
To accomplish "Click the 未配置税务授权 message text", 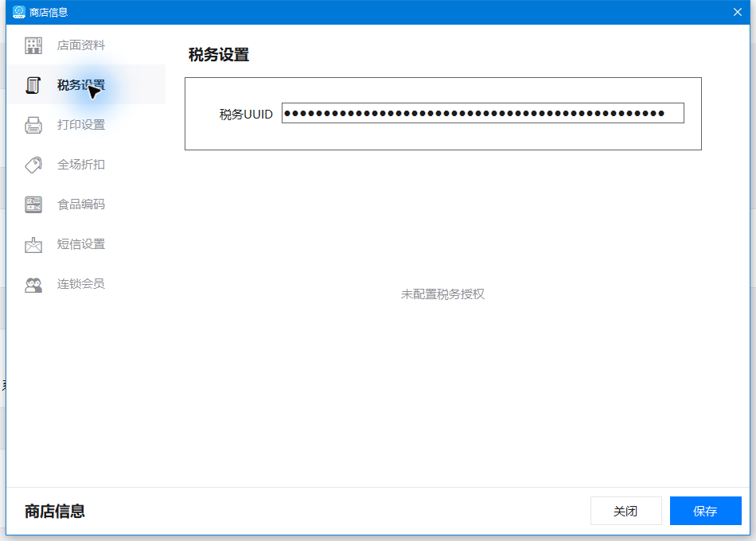I will (442, 294).
